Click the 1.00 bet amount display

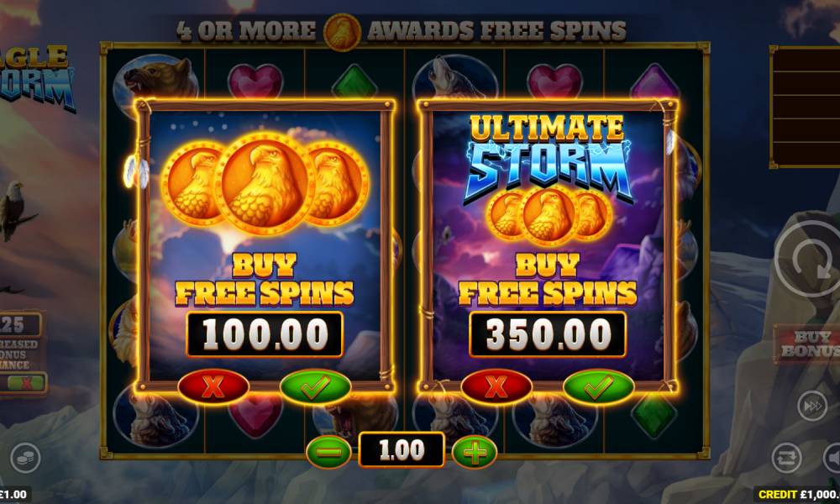coord(402,450)
